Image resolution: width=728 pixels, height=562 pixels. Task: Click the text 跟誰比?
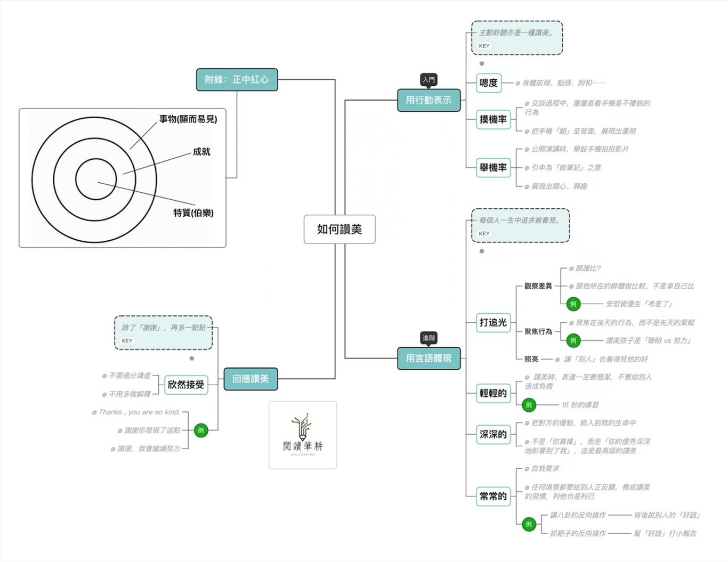tap(588, 268)
